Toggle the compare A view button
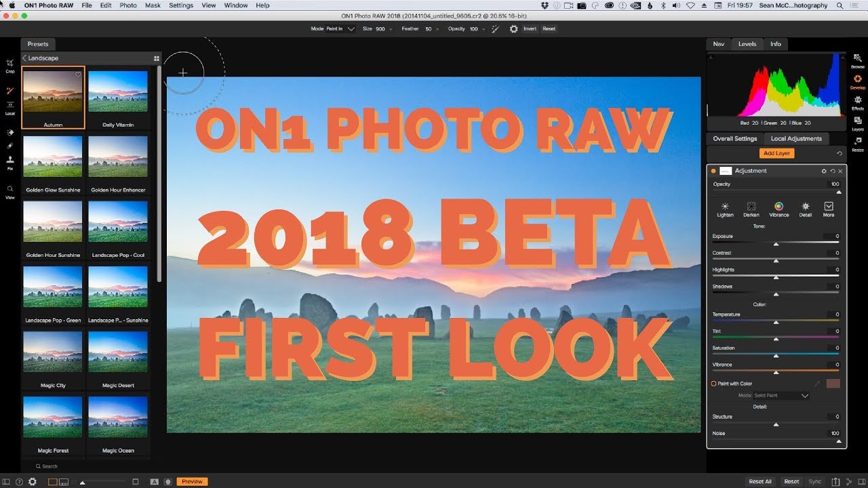Viewport: 868px width, 488px height. pos(154,482)
